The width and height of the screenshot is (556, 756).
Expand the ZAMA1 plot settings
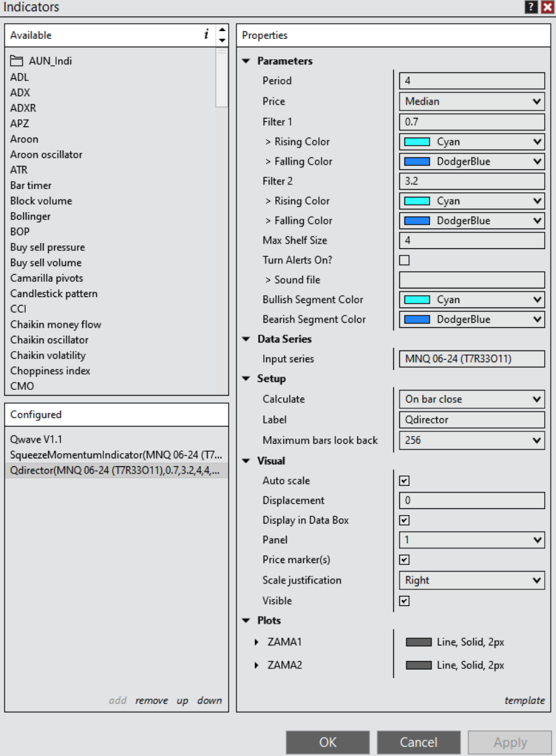point(257,642)
